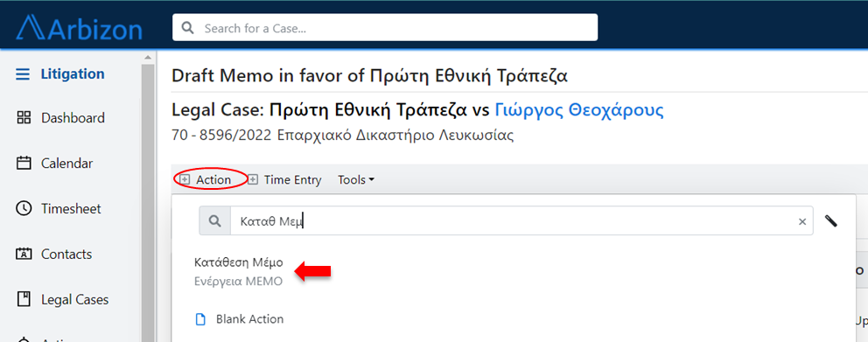
Task: Select Κατάθεση Μέμο from results
Action: (239, 271)
